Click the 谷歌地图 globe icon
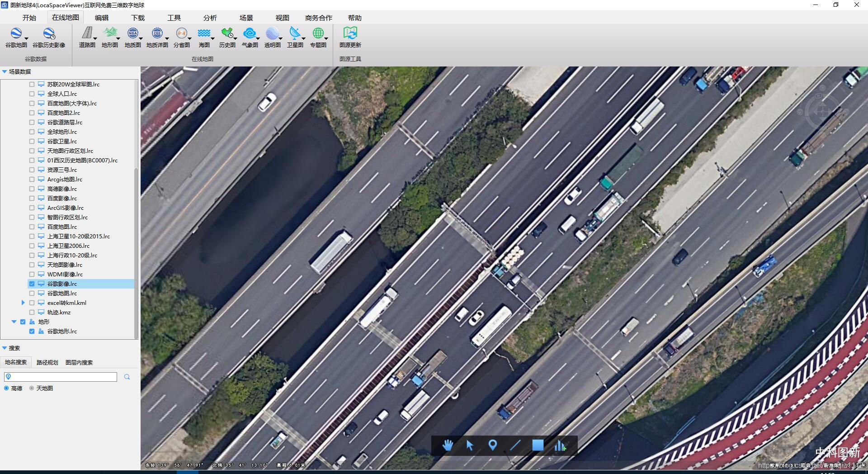The height and width of the screenshot is (474, 868). (x=16, y=34)
